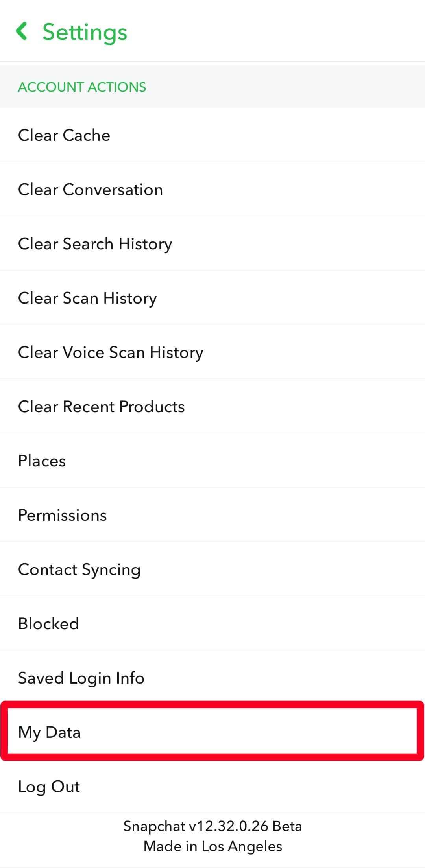Open Clear Conversation setting
The height and width of the screenshot is (868, 425).
[x=91, y=190]
